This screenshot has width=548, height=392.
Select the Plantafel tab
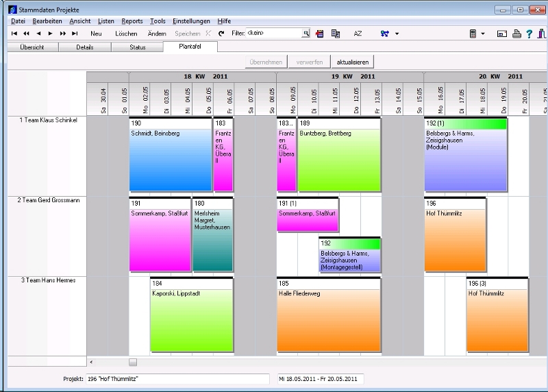pyautogui.click(x=190, y=47)
